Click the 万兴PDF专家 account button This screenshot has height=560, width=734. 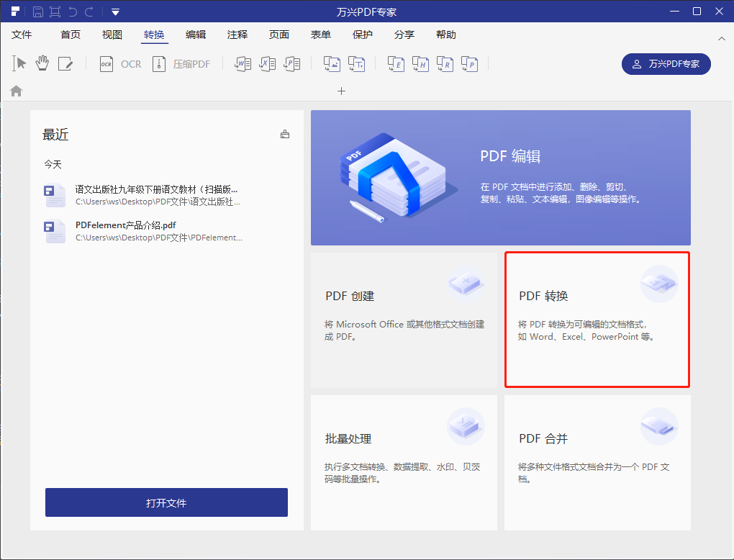(666, 64)
